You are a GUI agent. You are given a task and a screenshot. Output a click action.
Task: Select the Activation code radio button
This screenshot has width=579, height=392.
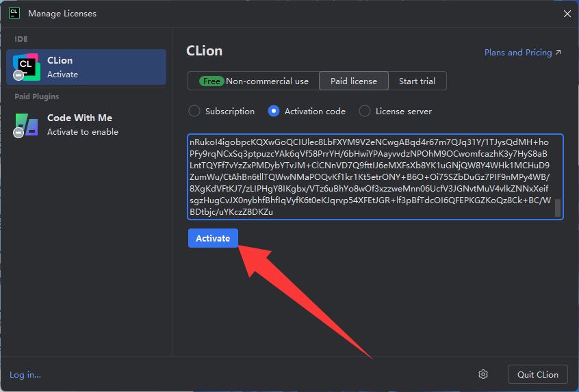coord(274,111)
